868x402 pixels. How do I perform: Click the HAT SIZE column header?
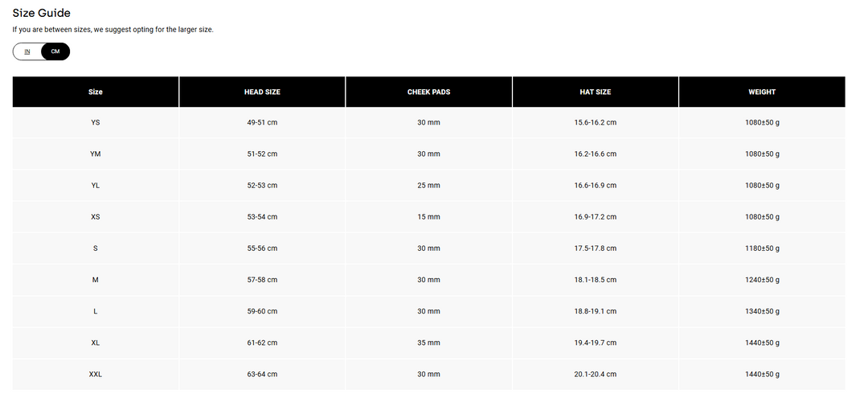[x=596, y=92]
